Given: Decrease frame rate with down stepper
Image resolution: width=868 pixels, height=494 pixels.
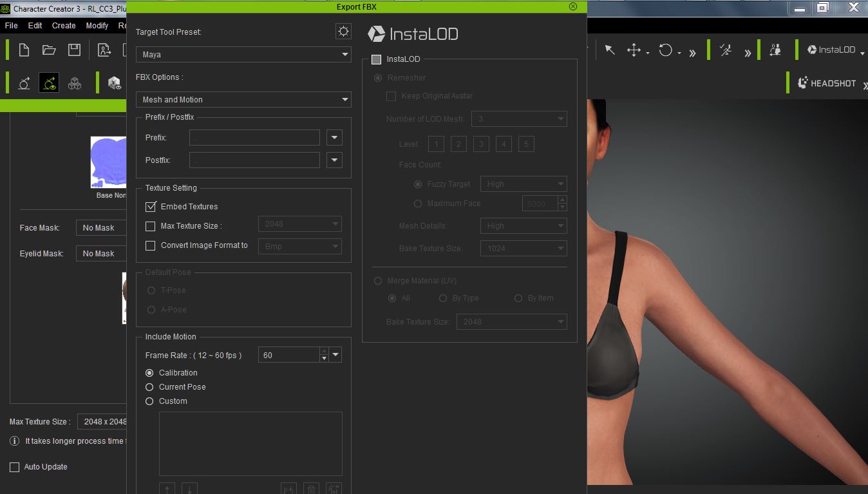Looking at the screenshot, I should [x=324, y=359].
